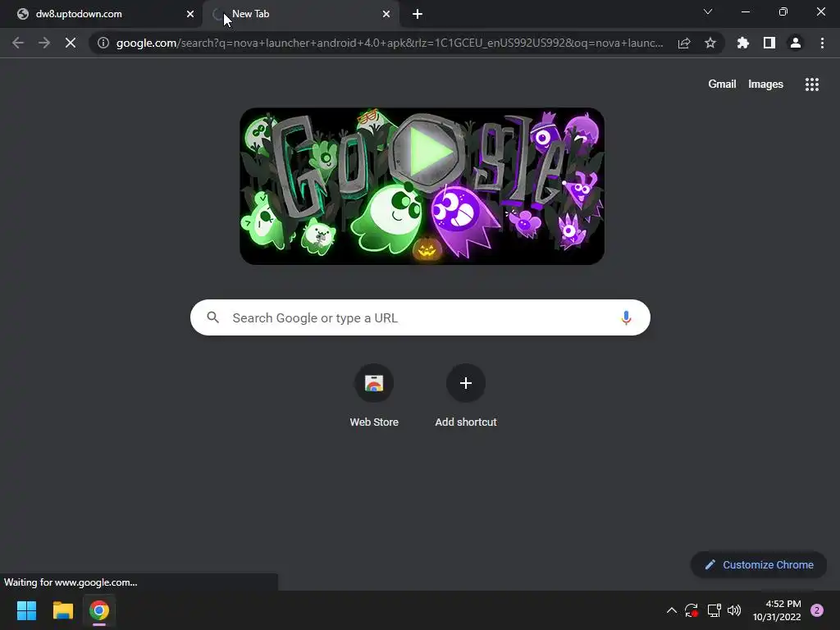Viewport: 840px width, 630px height.
Task: Go back using the back arrow
Action: click(x=18, y=43)
